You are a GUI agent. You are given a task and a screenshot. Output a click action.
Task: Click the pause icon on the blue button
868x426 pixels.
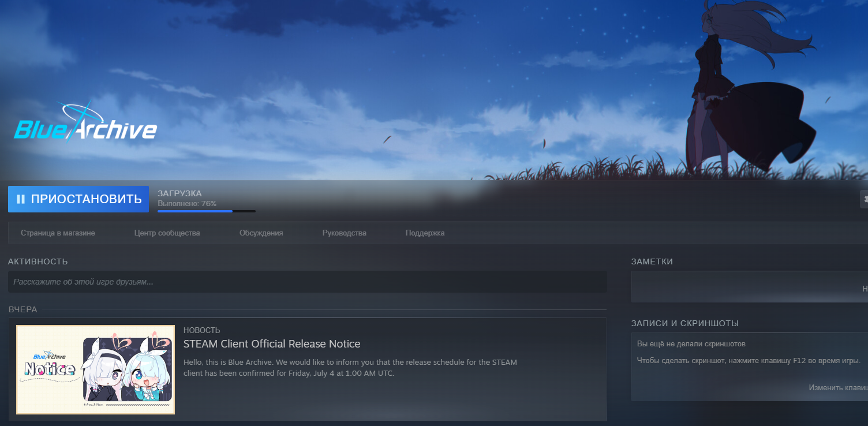pyautogui.click(x=21, y=199)
